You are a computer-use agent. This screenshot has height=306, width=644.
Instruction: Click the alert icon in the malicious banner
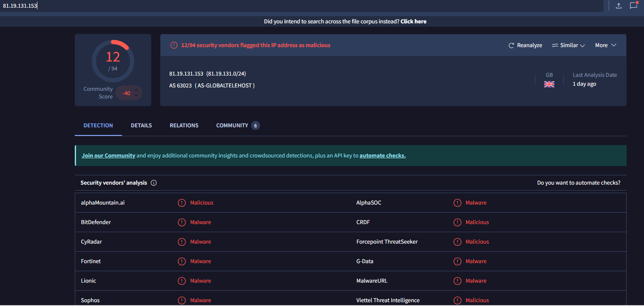click(174, 45)
